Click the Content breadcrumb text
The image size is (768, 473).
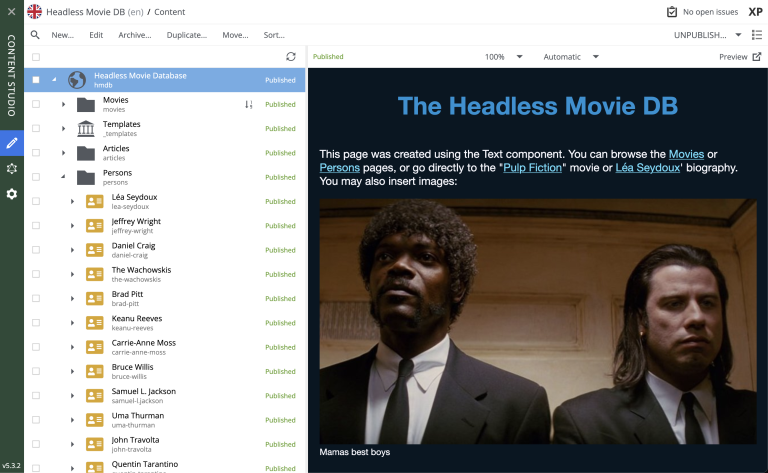pos(169,12)
